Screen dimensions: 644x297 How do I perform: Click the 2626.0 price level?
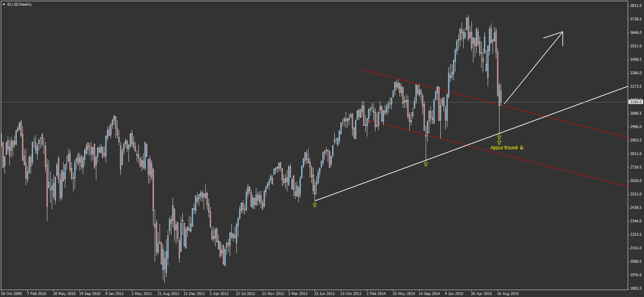pyautogui.click(x=636, y=181)
